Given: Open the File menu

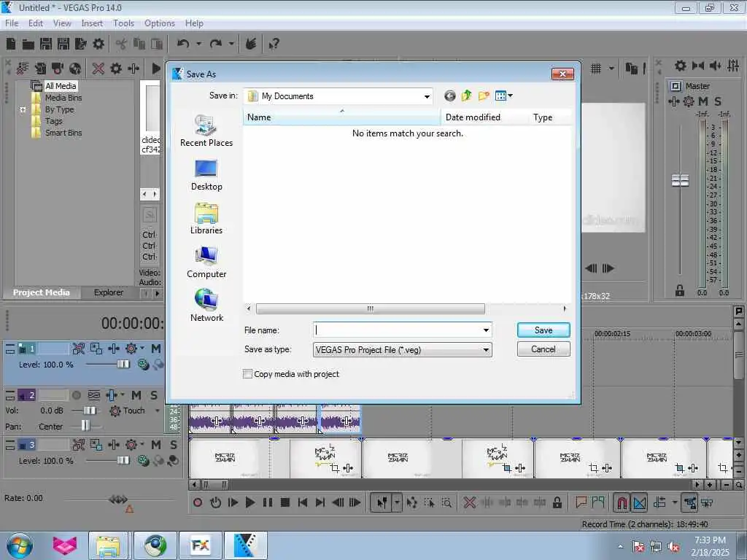Looking at the screenshot, I should (x=12, y=23).
